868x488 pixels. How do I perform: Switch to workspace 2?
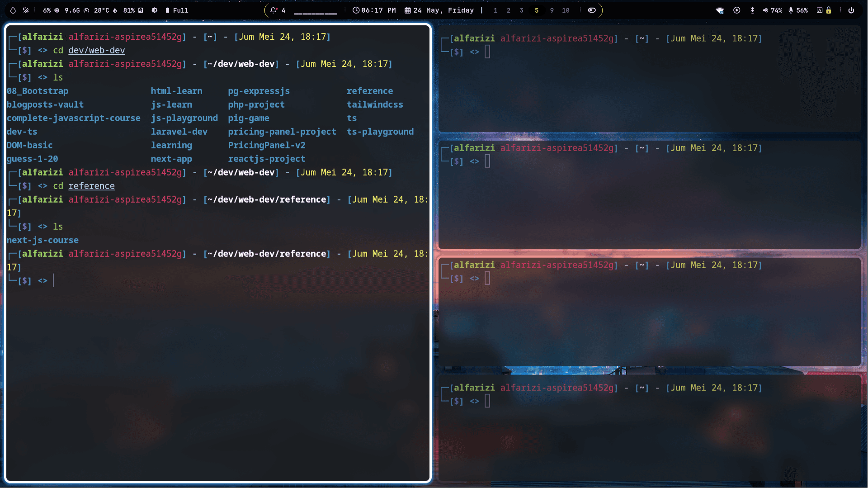pos(508,10)
